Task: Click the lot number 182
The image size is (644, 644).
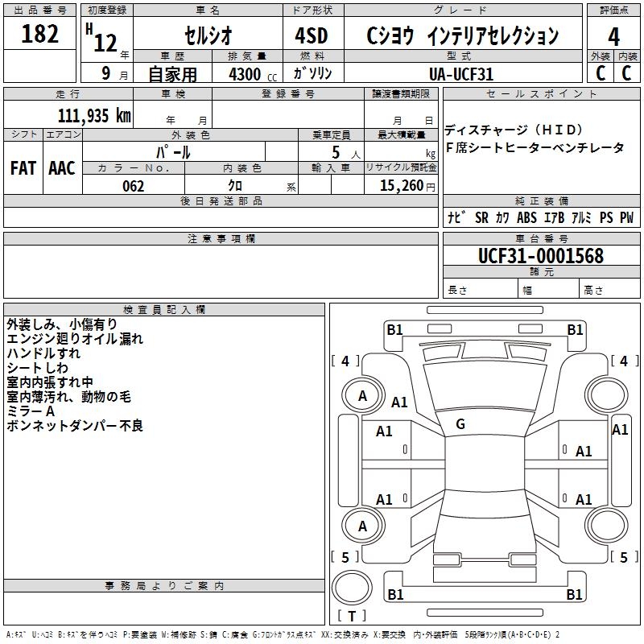Action: 40,35
